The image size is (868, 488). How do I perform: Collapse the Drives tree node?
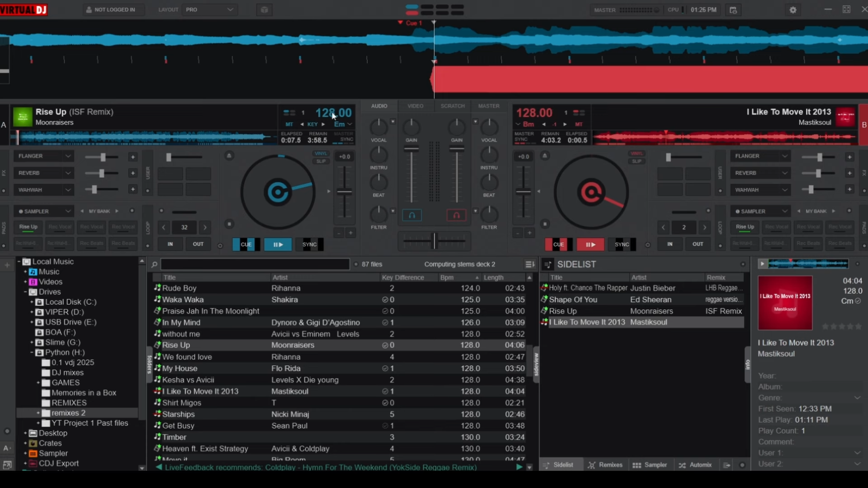tap(25, 292)
